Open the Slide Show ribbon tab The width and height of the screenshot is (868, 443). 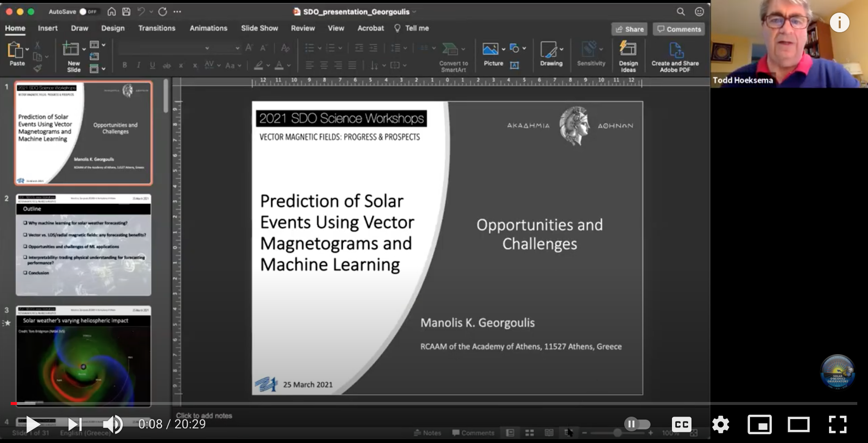tap(259, 28)
